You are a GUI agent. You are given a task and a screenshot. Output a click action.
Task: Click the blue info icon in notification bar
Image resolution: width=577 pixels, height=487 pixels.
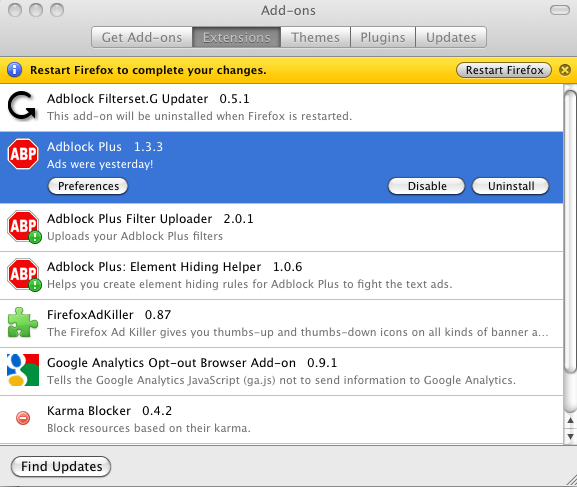coord(15,70)
